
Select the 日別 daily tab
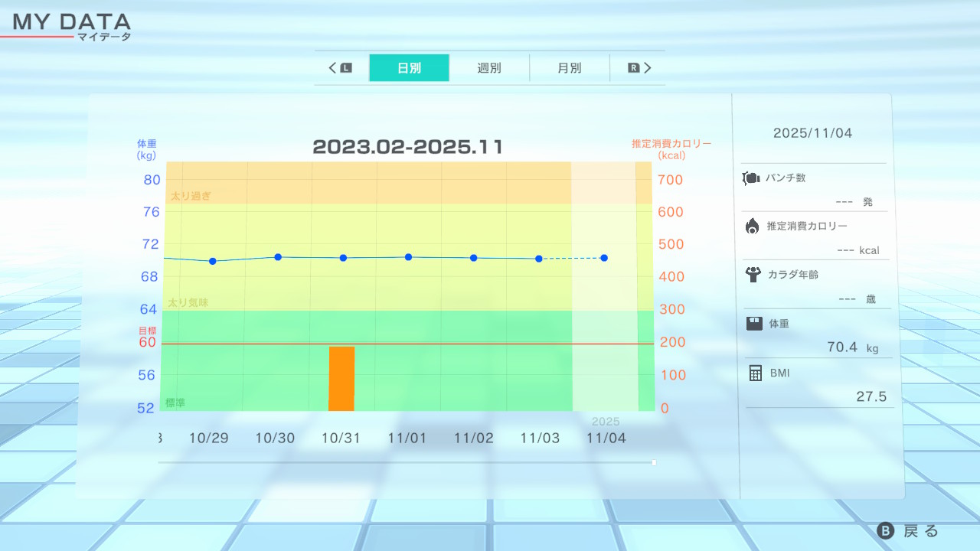click(x=409, y=68)
